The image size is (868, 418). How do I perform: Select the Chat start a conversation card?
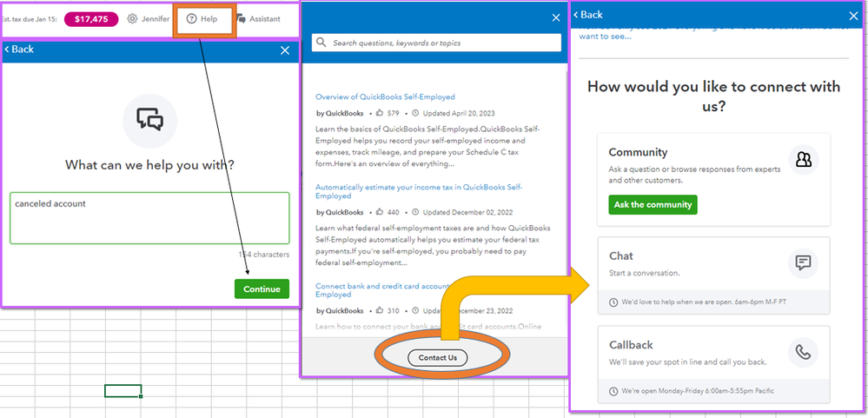point(713,275)
